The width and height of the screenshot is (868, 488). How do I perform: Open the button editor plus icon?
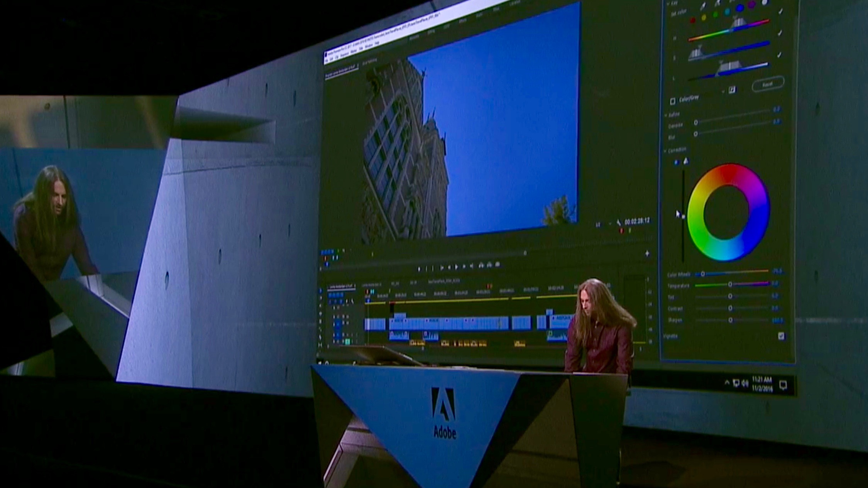(x=647, y=253)
